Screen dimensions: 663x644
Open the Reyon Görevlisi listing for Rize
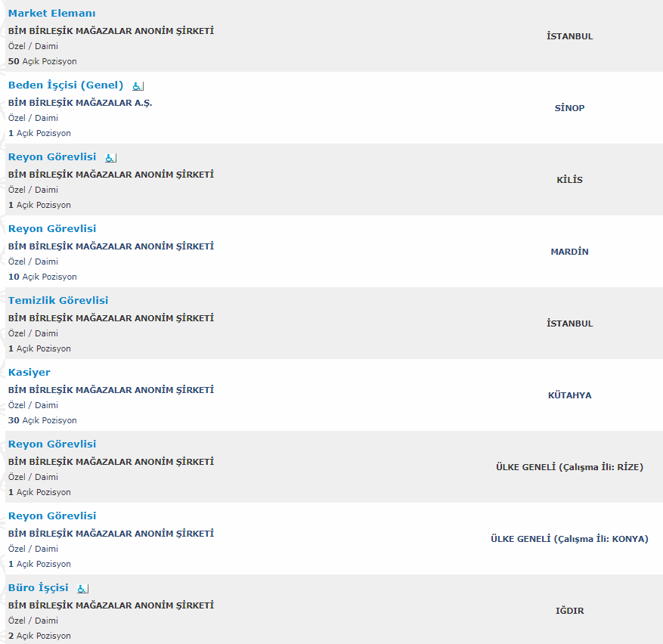52,444
